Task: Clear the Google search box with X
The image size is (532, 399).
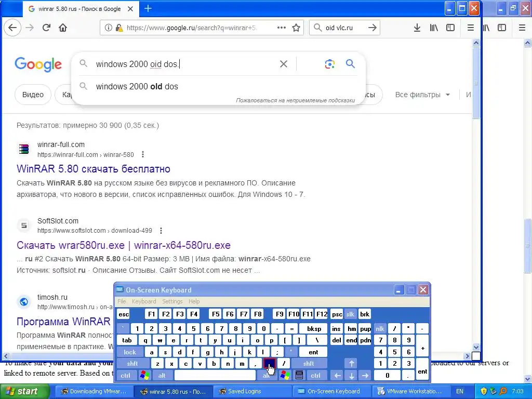Action: [284, 64]
